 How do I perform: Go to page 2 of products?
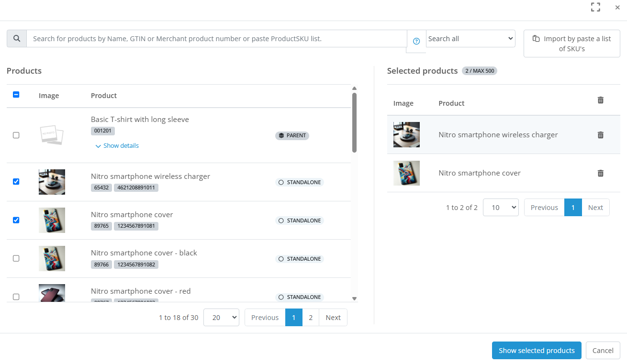coord(311,318)
